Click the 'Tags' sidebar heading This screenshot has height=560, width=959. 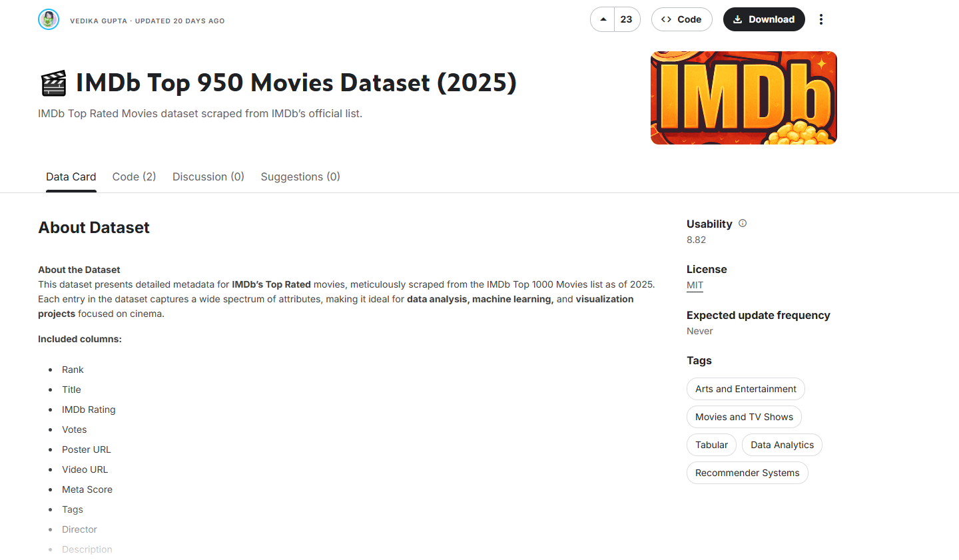tap(699, 360)
